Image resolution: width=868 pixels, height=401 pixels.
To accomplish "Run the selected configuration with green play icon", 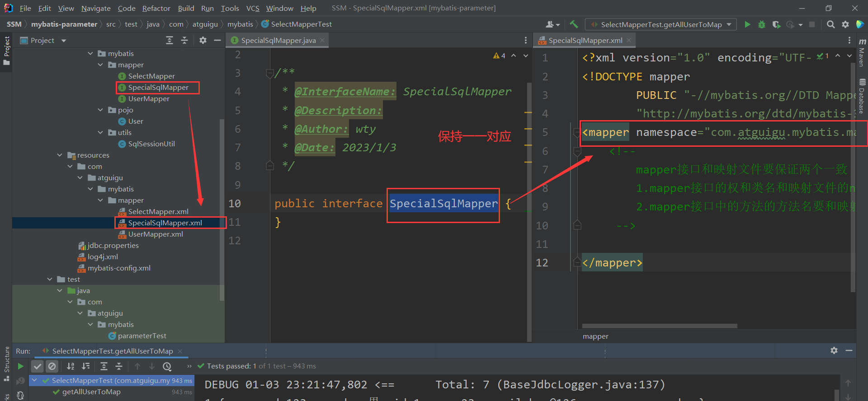I will (747, 24).
